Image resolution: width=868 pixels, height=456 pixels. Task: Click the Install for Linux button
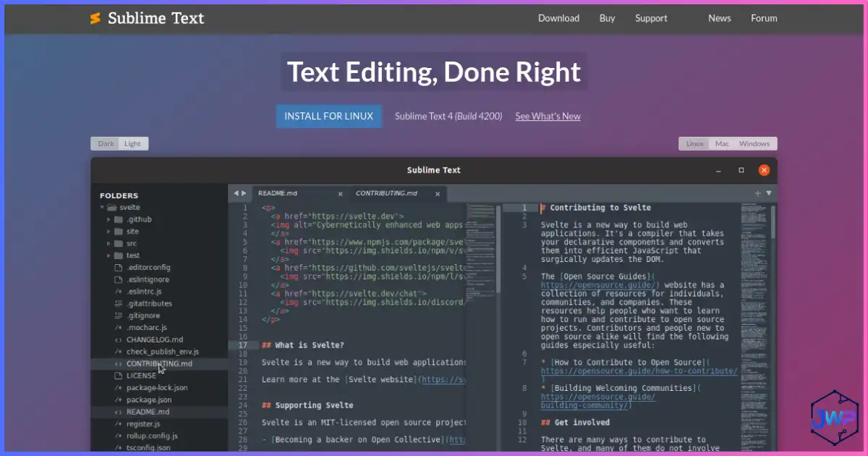point(329,116)
